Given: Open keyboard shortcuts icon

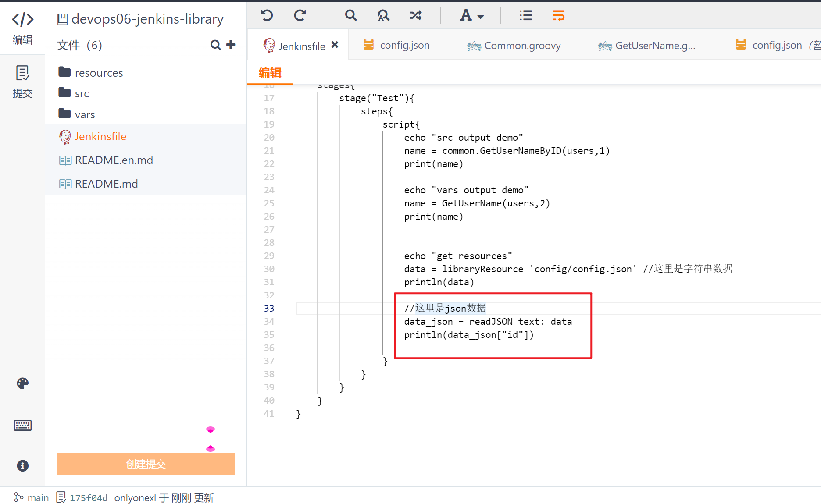Looking at the screenshot, I should tap(23, 425).
